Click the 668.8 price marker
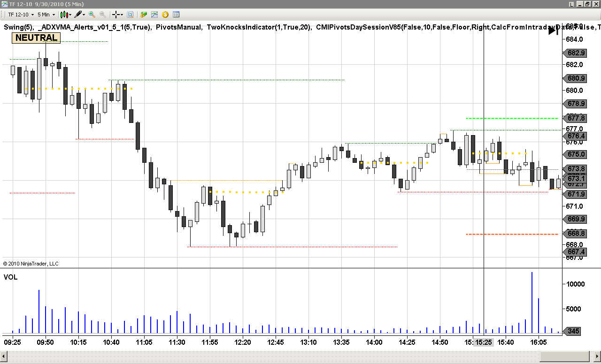601x364 pixels. tap(576, 233)
